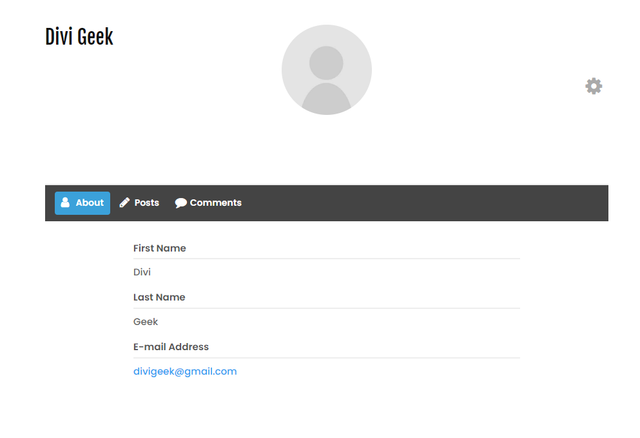Viewport: 640px width, 438px height.
Task: Click the First Name field label
Action: coord(160,248)
